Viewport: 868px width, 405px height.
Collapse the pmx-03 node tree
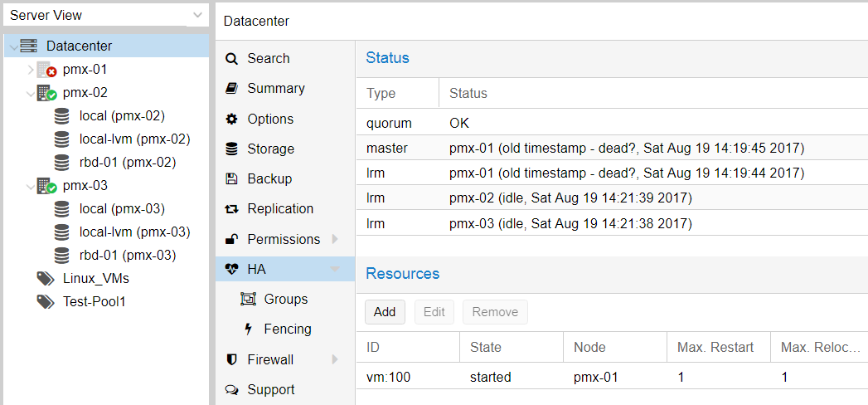tap(31, 187)
